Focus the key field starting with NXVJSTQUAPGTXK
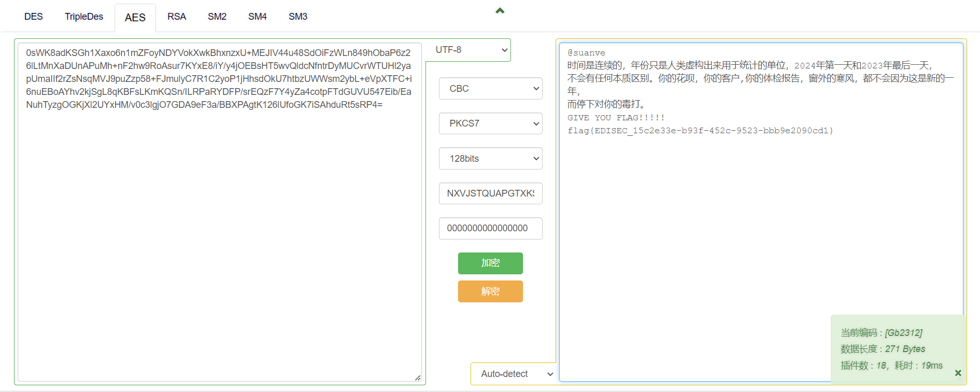 (490, 193)
